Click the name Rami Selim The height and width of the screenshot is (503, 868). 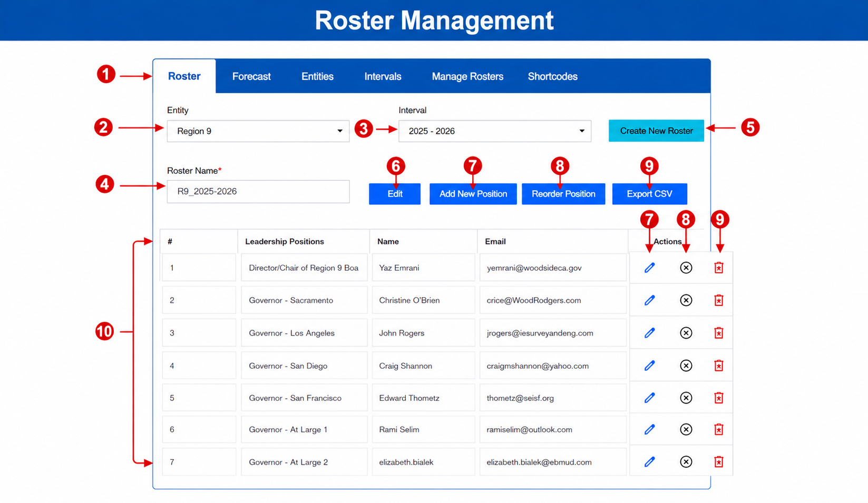pyautogui.click(x=399, y=429)
